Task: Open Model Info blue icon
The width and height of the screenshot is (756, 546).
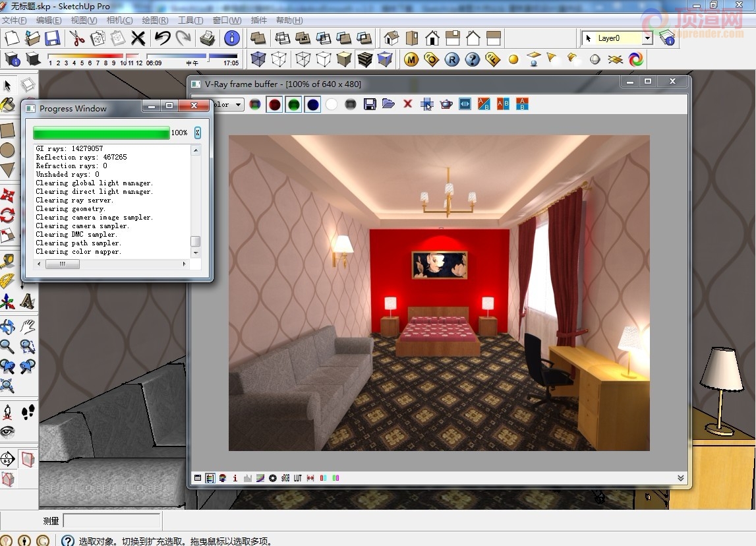Action: 232,38
